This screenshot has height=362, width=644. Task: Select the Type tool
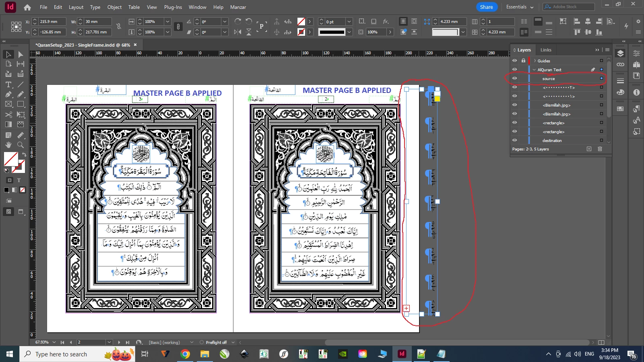pos(8,84)
